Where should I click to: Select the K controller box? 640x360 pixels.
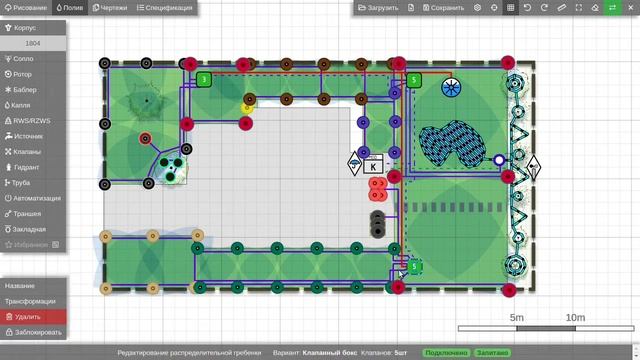[x=373, y=164]
